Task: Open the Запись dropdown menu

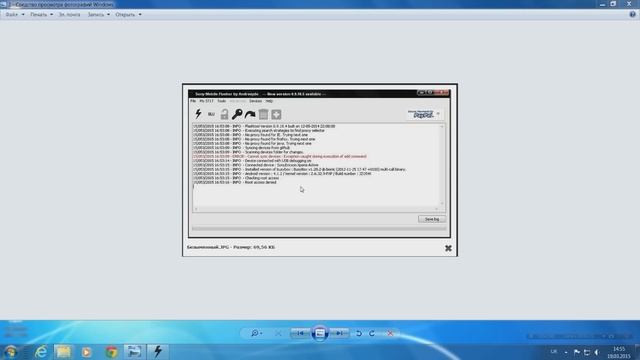Action: [x=98, y=14]
